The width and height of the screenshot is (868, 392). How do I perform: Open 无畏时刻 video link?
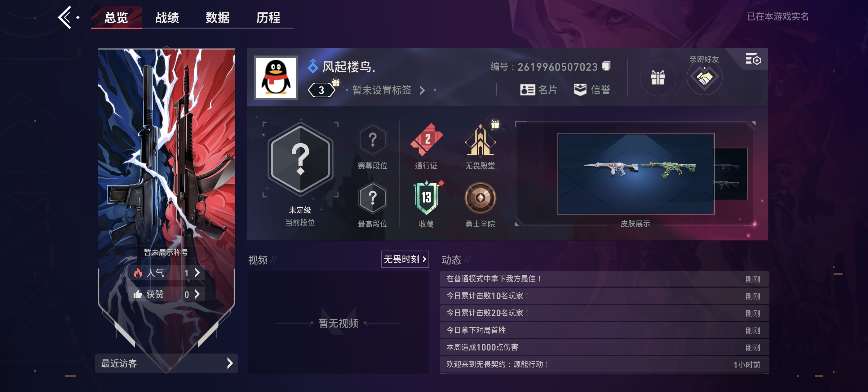coord(405,259)
